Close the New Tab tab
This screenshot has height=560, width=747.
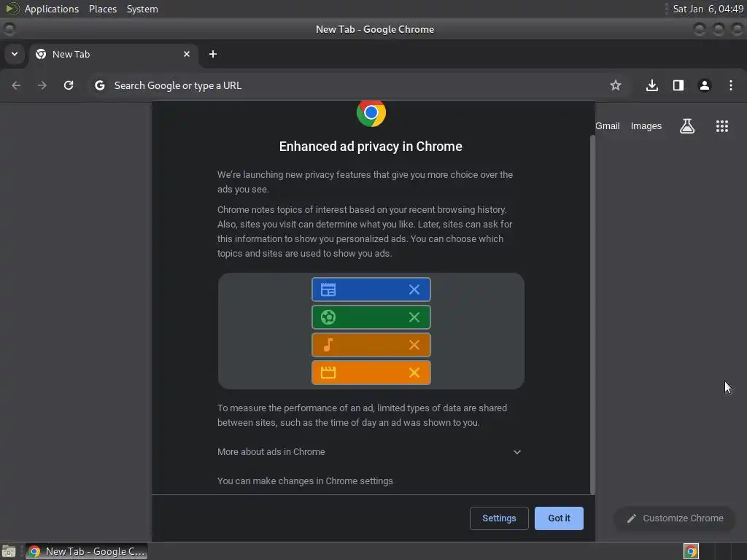pos(187,54)
